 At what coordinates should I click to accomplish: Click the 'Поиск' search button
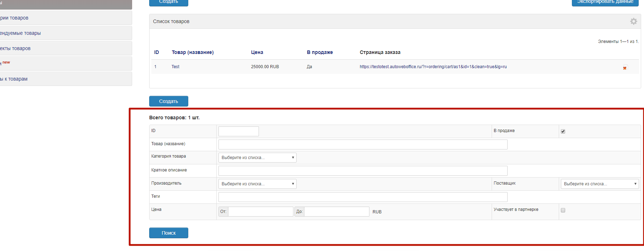click(168, 233)
